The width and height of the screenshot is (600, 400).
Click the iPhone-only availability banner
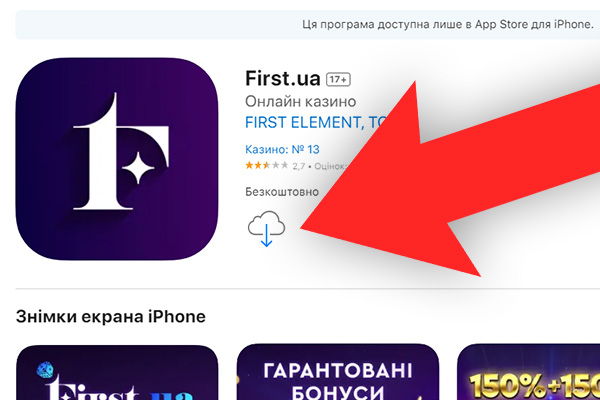(308, 24)
